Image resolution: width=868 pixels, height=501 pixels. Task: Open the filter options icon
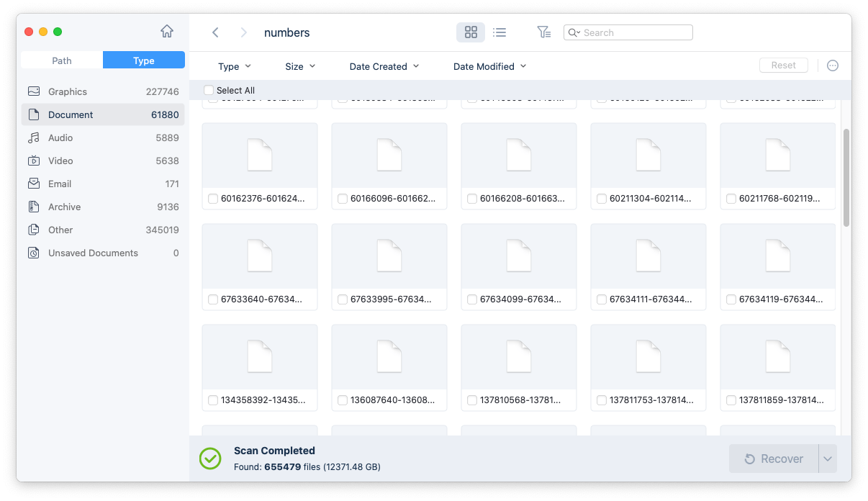pyautogui.click(x=544, y=32)
